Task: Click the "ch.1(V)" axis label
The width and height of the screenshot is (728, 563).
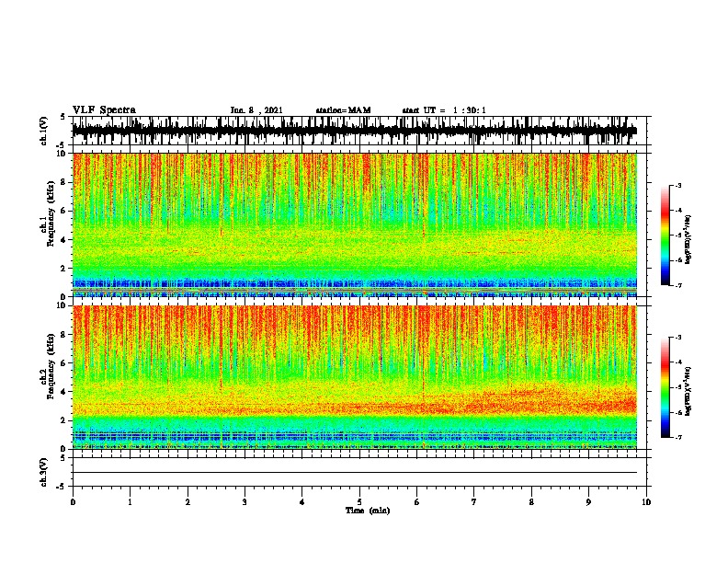Action: pos(44,131)
